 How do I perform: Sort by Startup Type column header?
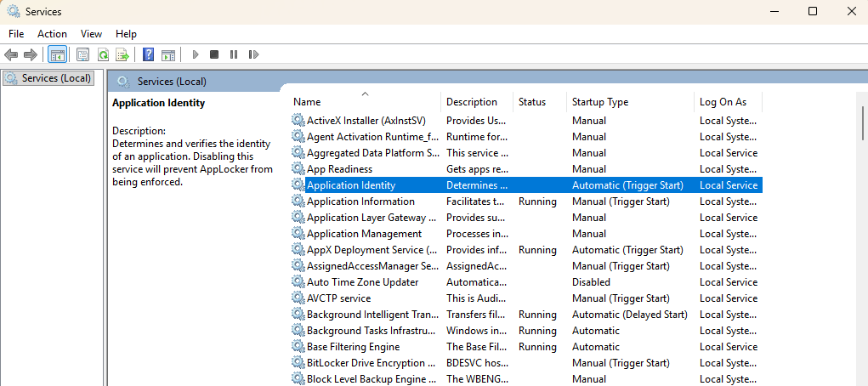click(599, 102)
